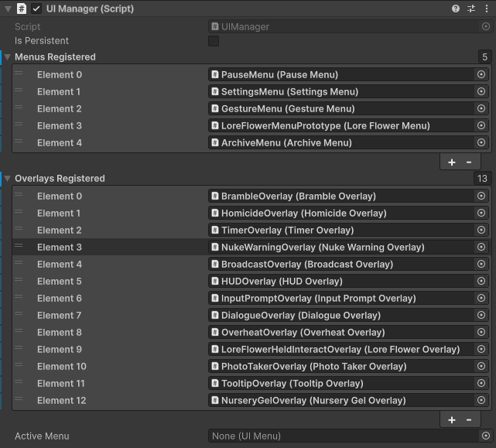Open object picker for the UIManager script field
The image size is (496, 448).
(486, 26)
